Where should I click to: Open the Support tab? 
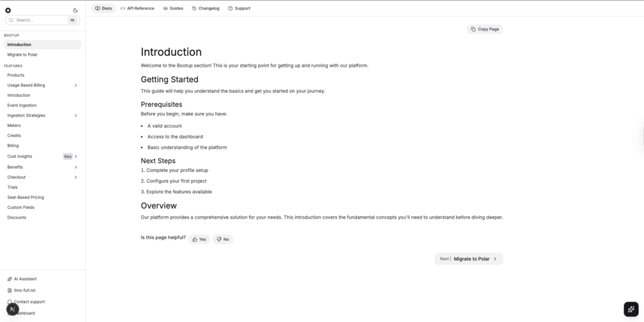[239, 8]
